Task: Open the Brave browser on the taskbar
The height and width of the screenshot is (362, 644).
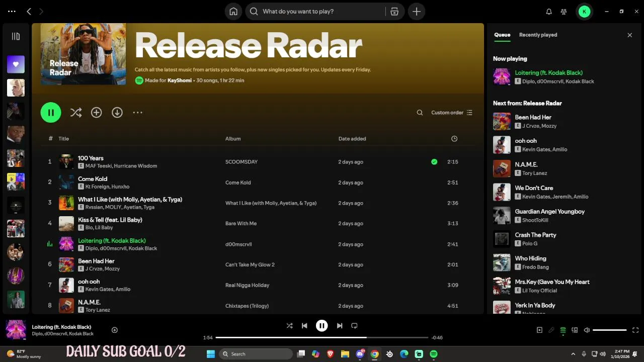Action: (x=331, y=354)
